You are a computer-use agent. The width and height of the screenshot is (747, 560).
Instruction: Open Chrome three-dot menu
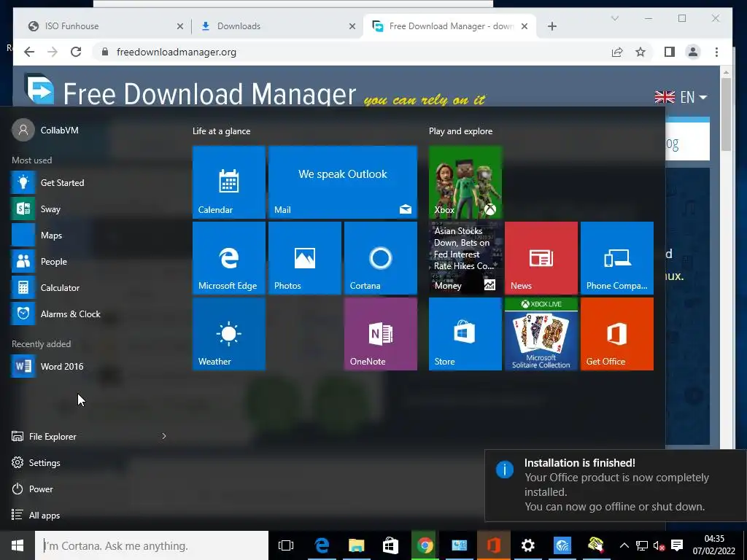[716, 52]
